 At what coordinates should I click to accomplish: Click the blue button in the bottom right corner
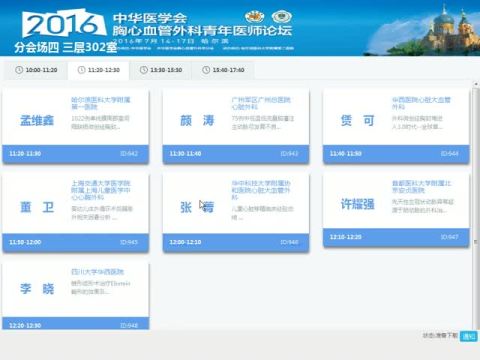click(x=469, y=336)
